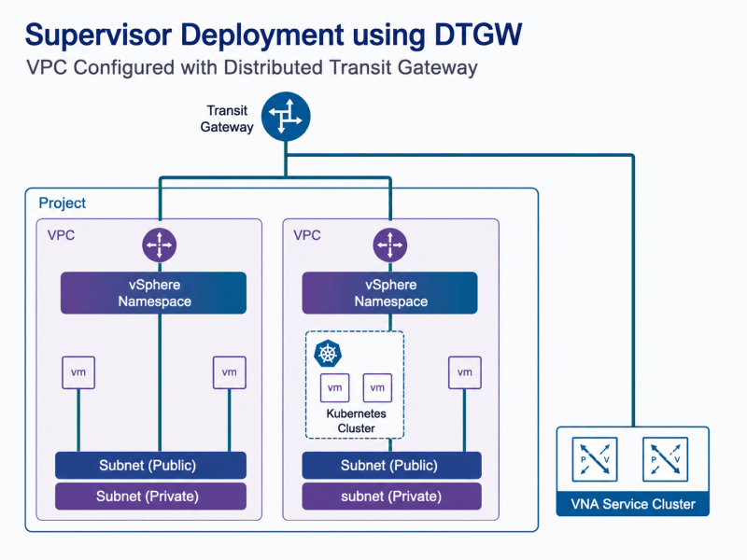Click Subnet (Public) bar in right VPC
This screenshot has width=747, height=560.
pyautogui.click(x=391, y=465)
